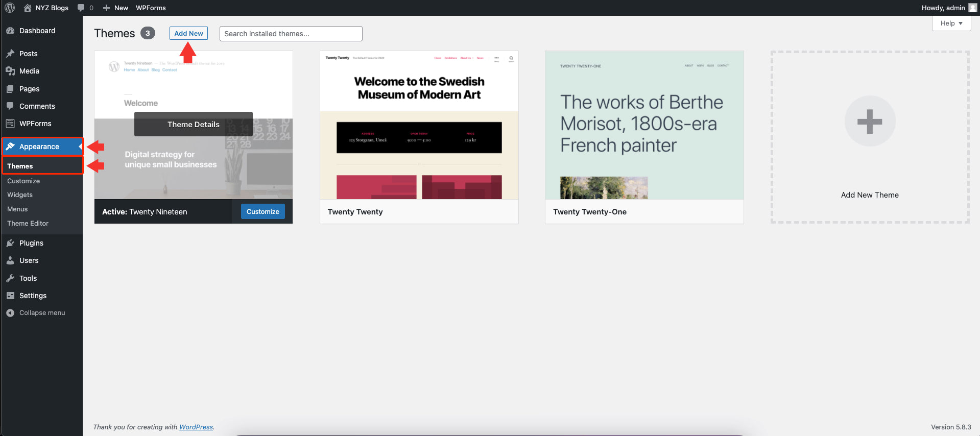This screenshot has height=436, width=980.
Task: Focus the Search installed themes field
Action: (x=291, y=34)
